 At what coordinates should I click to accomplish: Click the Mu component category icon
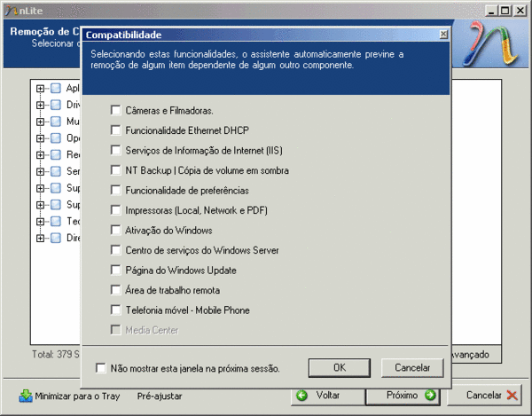[56, 122]
